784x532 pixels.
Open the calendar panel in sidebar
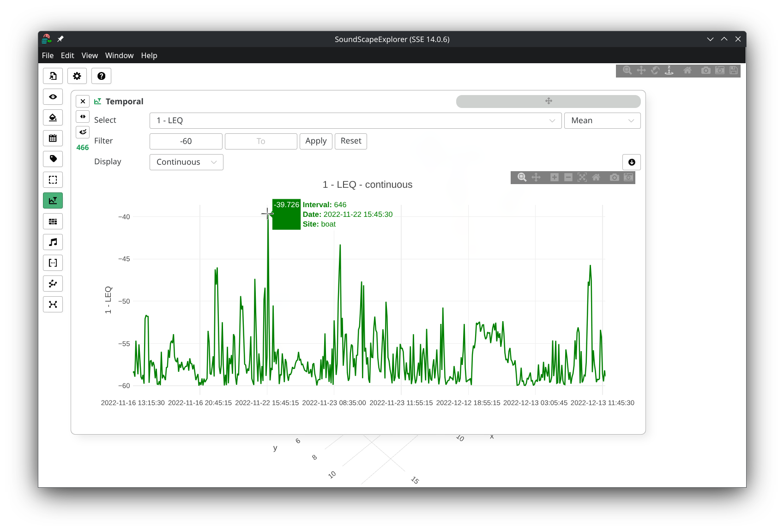[53, 138]
